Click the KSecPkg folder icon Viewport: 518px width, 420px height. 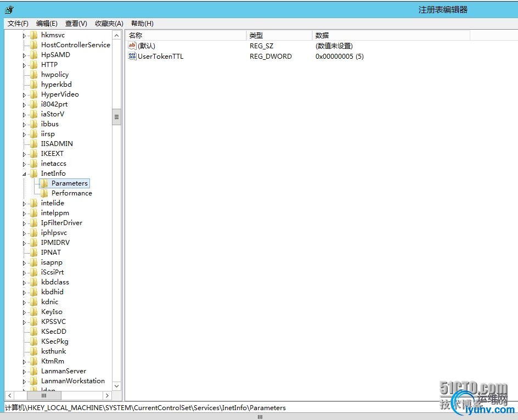point(33,341)
